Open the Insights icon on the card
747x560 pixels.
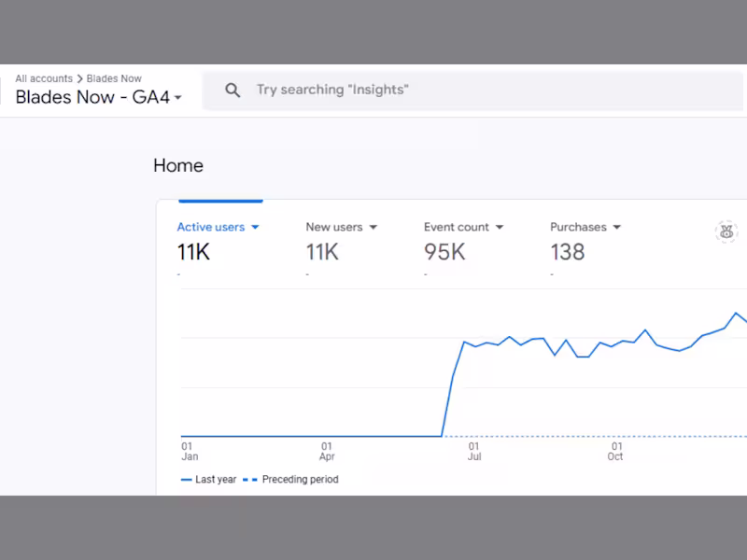click(x=726, y=231)
